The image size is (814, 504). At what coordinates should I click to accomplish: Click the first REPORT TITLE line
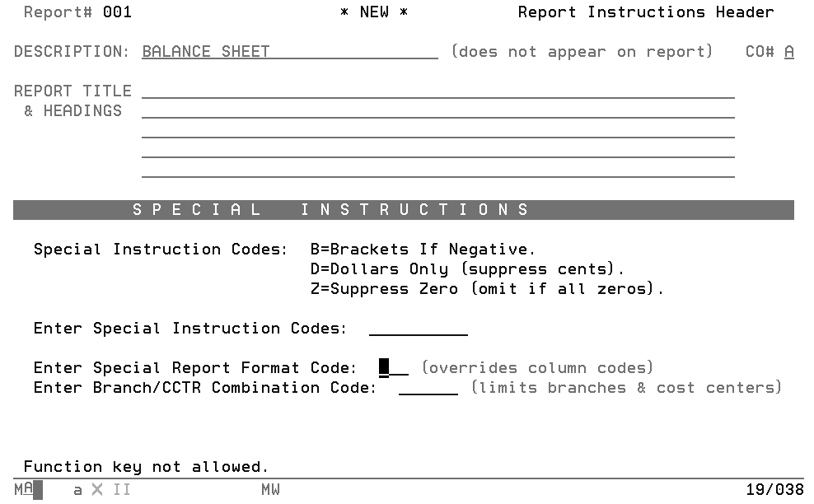coord(438,91)
